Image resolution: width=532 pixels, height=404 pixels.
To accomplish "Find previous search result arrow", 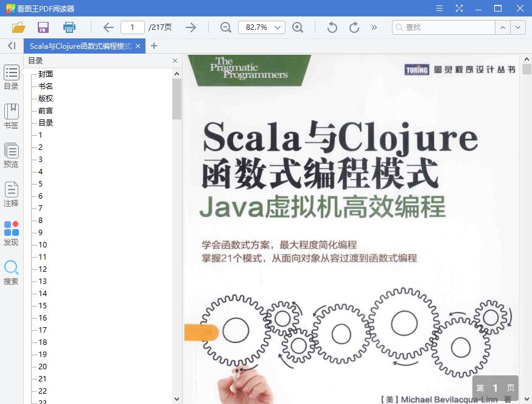I will (x=503, y=27).
